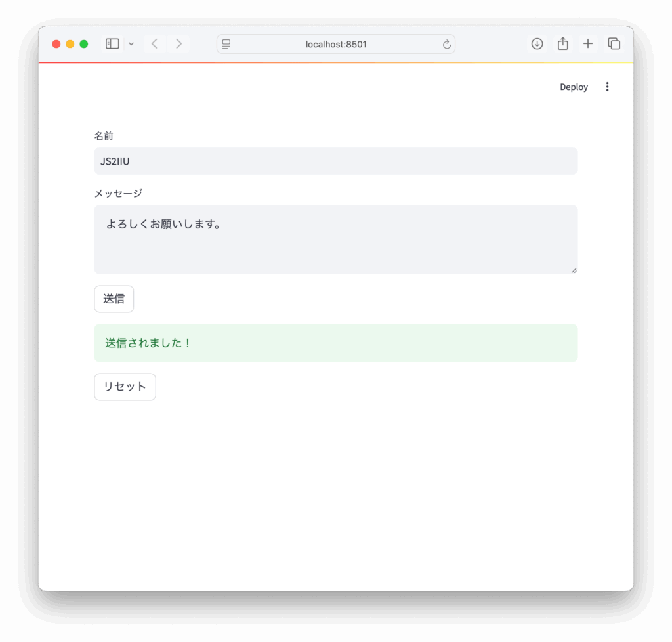Image resolution: width=672 pixels, height=642 pixels.
Task: Reload the current page
Action: coord(447,44)
